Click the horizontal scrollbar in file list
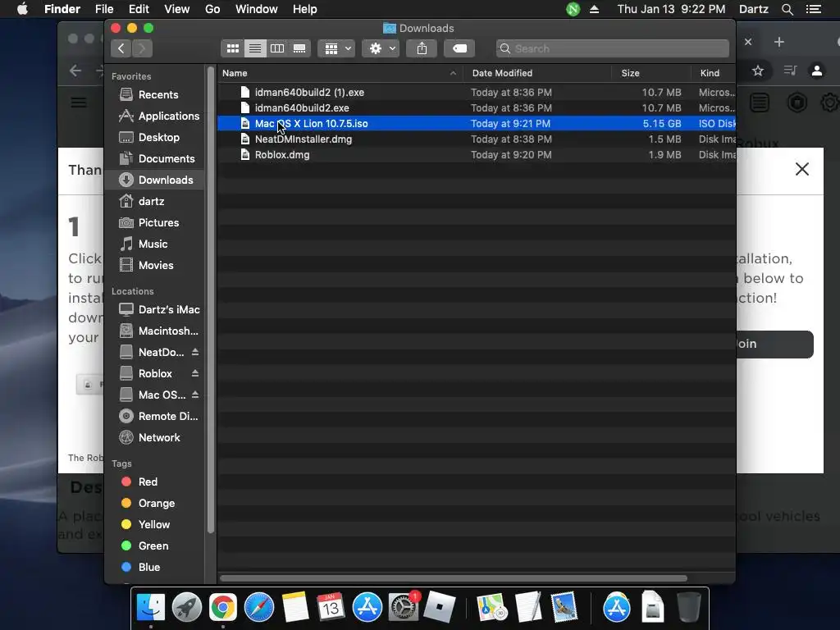This screenshot has height=630, width=840. (x=453, y=578)
